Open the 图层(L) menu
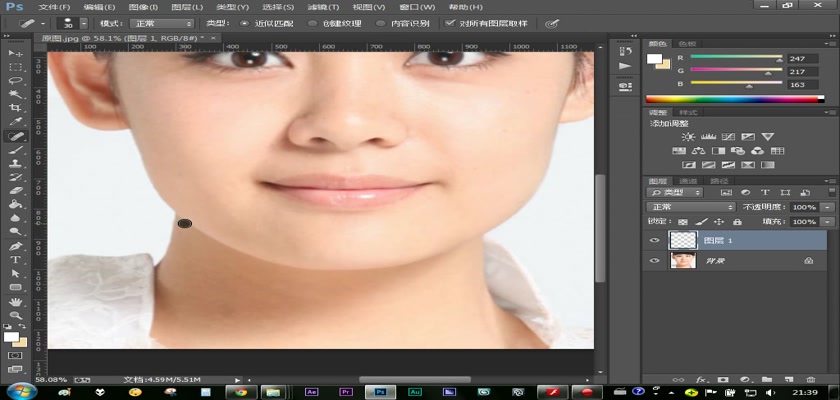Viewport: 840px width, 400px height. [x=188, y=7]
